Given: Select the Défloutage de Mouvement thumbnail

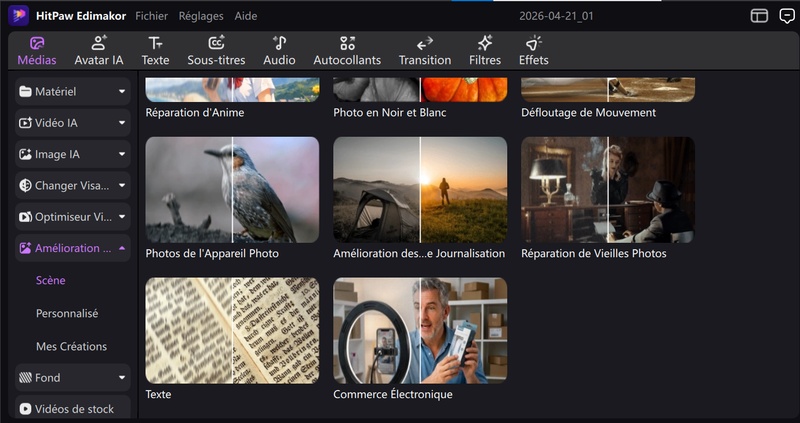Looking at the screenshot, I should (608, 89).
